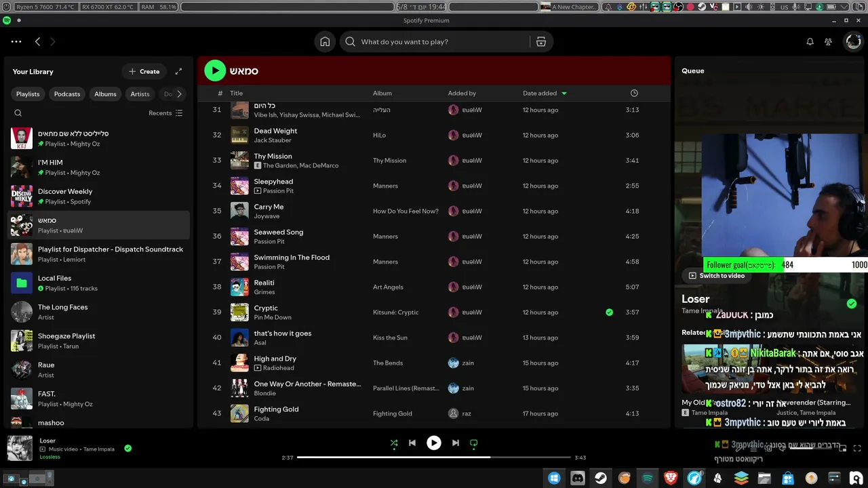Sort tracks by the Title column
This screenshot has height=488, width=868.
point(236,93)
